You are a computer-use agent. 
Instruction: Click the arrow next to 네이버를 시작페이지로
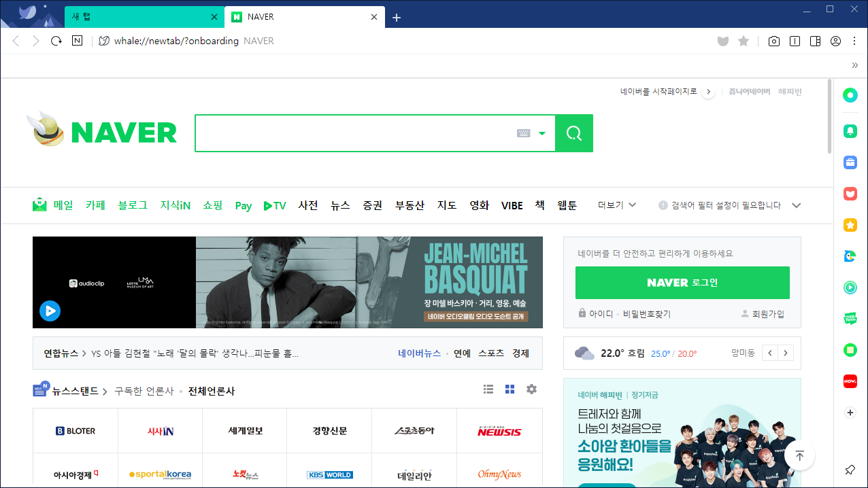[708, 92]
